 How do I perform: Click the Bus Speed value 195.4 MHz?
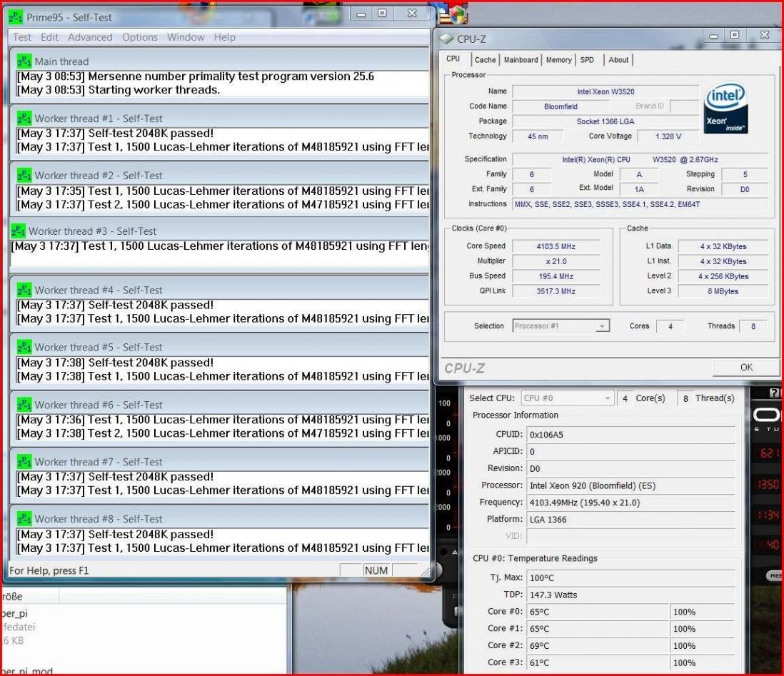click(556, 276)
